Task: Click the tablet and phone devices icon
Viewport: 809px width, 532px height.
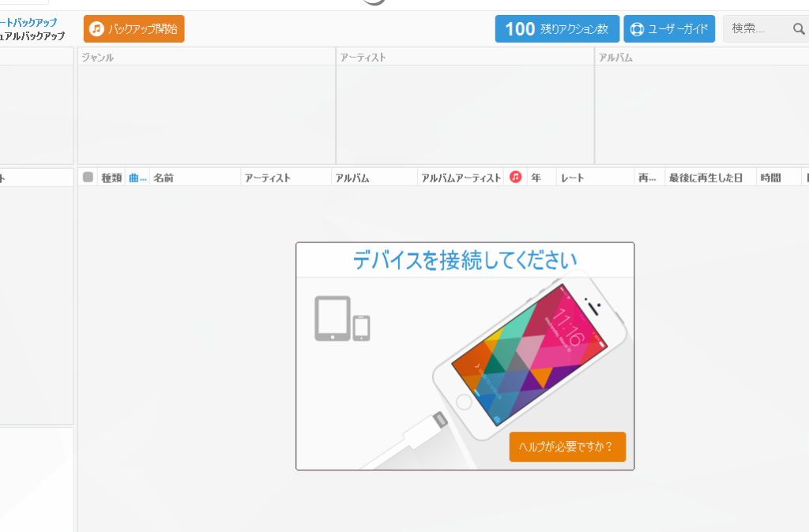Action: tap(342, 318)
